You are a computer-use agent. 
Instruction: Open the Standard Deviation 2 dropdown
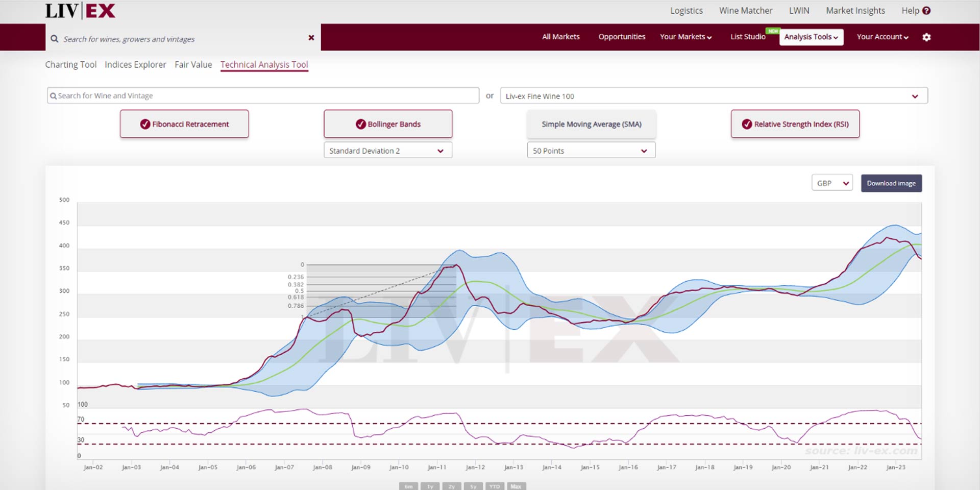tap(388, 151)
